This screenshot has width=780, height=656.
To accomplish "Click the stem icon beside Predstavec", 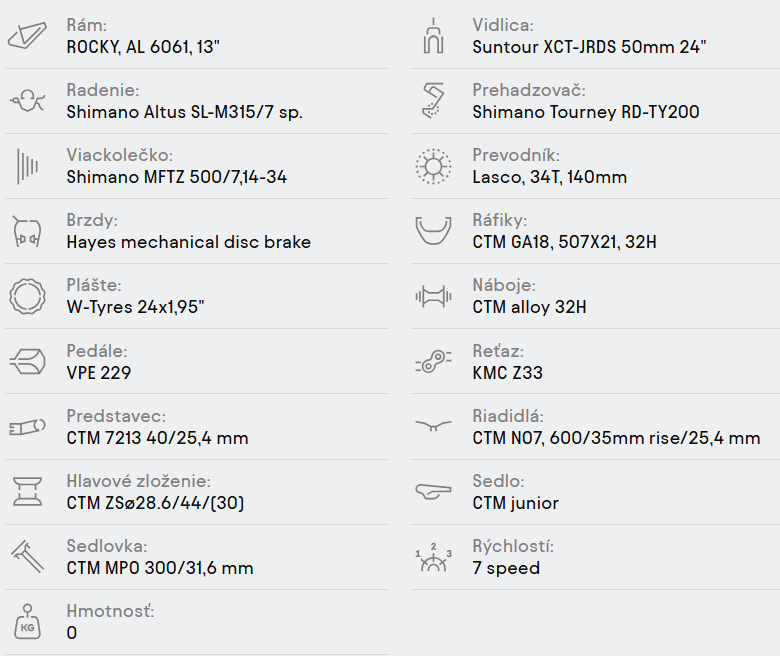I will pyautogui.click(x=28, y=427).
